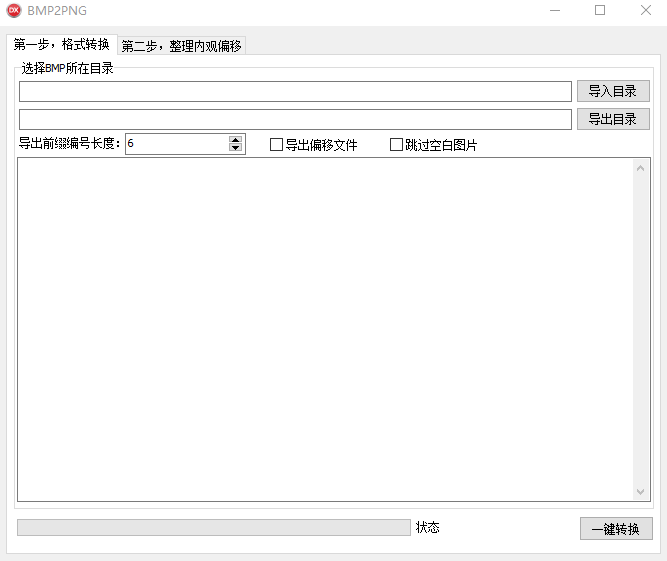Open the 第二步，整理内观偏移 tab
The width and height of the screenshot is (667, 561).
click(x=181, y=46)
